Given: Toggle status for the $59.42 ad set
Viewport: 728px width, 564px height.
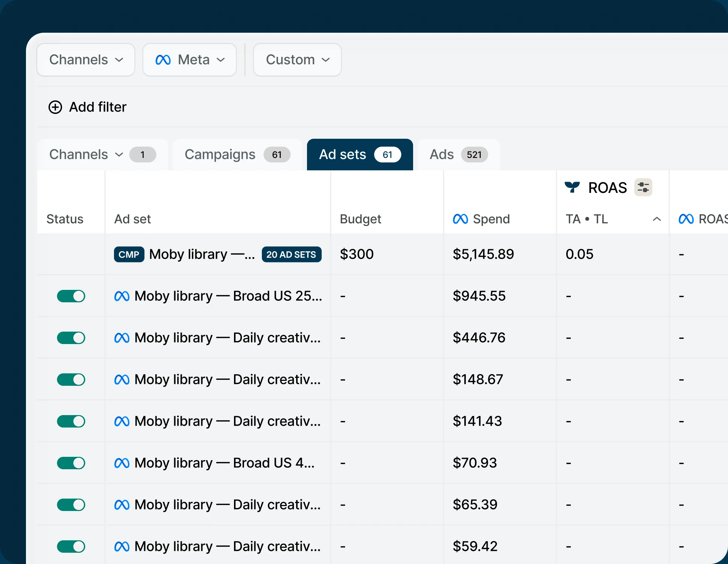Looking at the screenshot, I should click(x=71, y=547).
